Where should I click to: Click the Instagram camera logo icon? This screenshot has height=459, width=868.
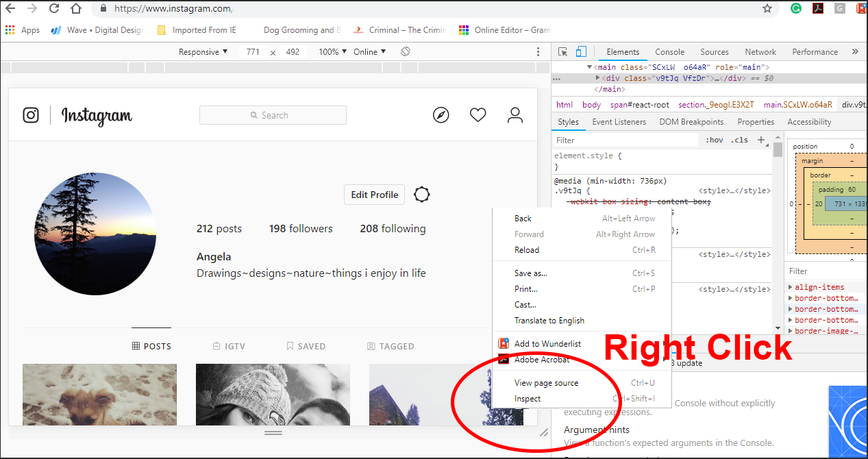click(31, 115)
